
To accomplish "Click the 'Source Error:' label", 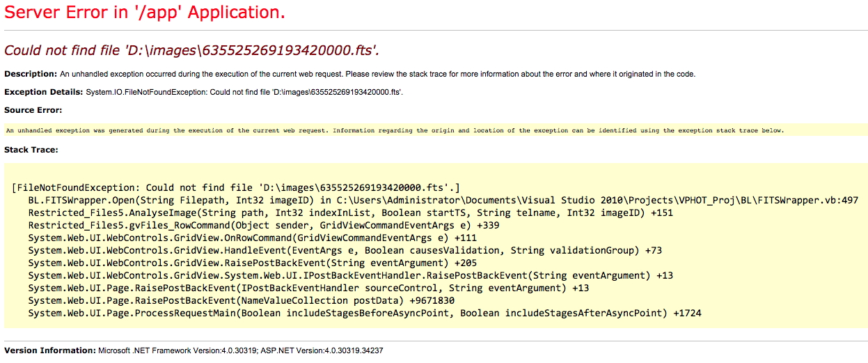I will pos(33,110).
